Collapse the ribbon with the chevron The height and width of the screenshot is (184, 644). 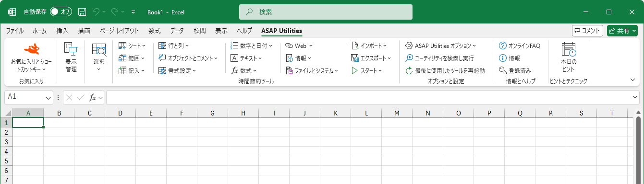click(x=632, y=80)
